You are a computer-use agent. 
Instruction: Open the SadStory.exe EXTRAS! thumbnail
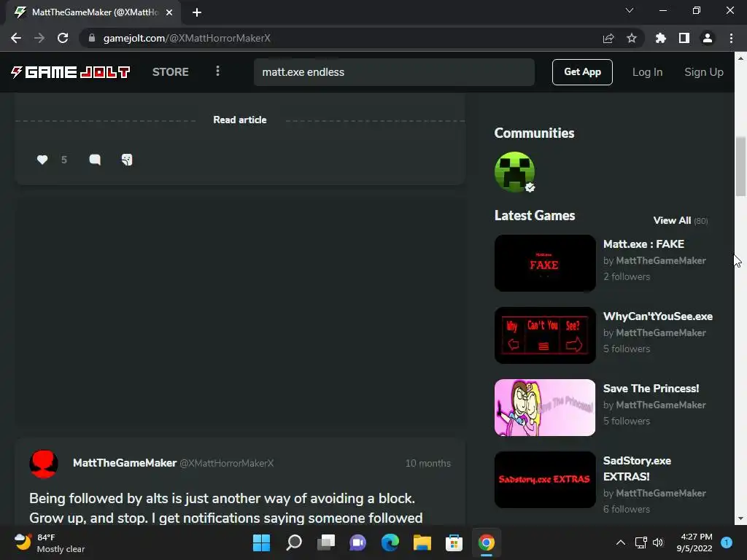click(x=545, y=480)
